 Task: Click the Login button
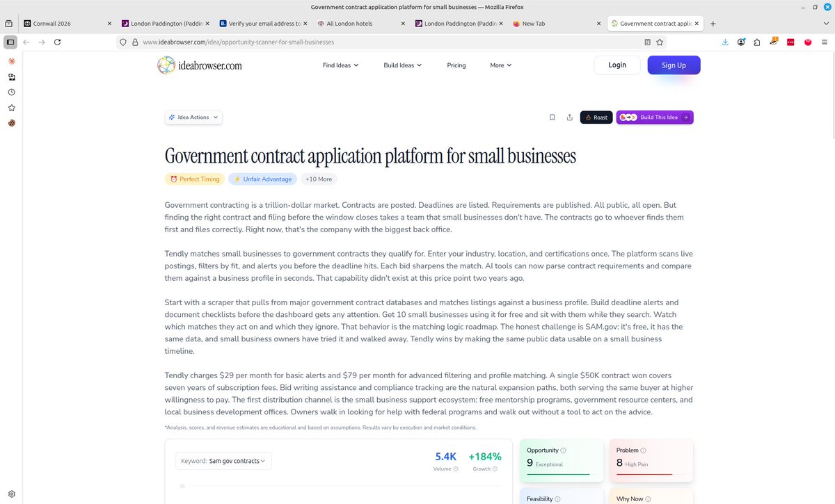click(x=617, y=65)
